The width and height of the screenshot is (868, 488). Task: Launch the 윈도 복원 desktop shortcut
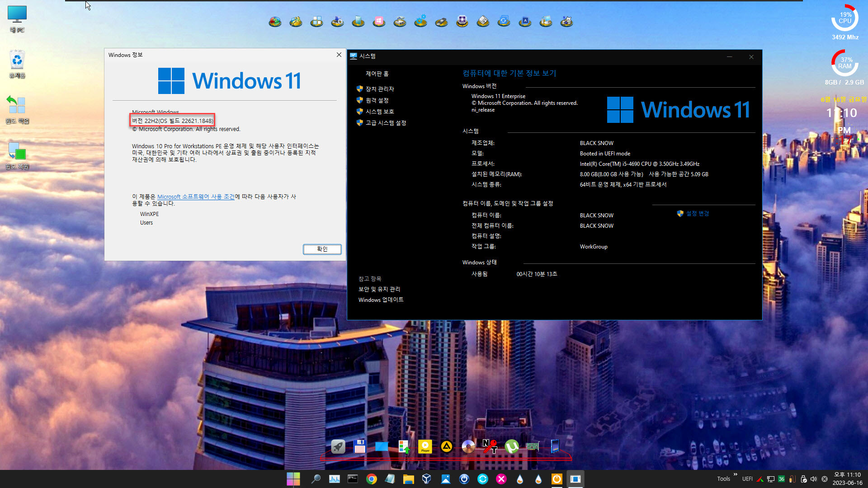[17, 155]
